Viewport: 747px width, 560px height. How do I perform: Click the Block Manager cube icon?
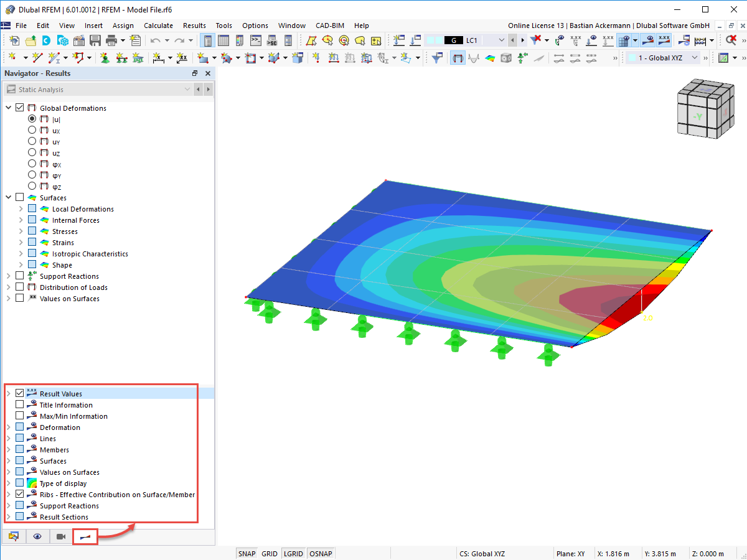(x=62, y=40)
